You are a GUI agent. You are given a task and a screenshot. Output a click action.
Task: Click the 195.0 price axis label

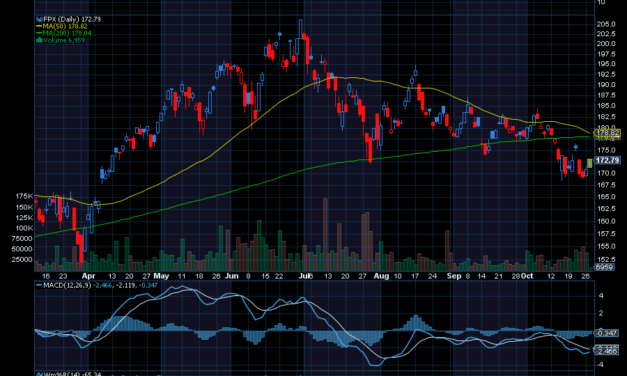tap(606, 64)
